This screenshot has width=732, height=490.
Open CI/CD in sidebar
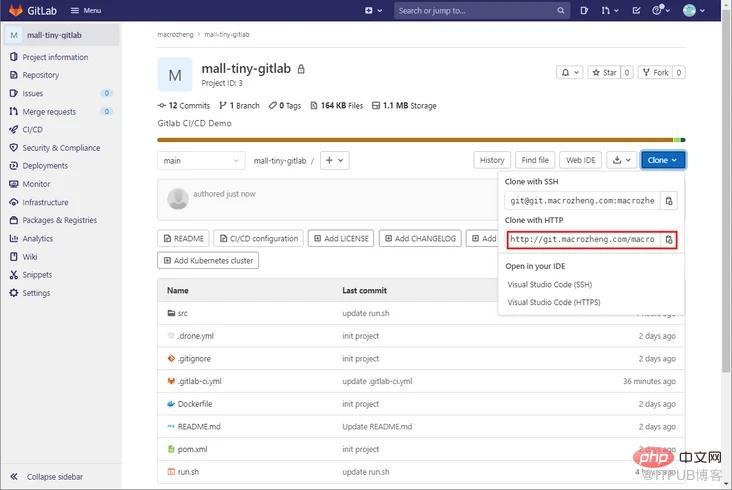(x=33, y=130)
